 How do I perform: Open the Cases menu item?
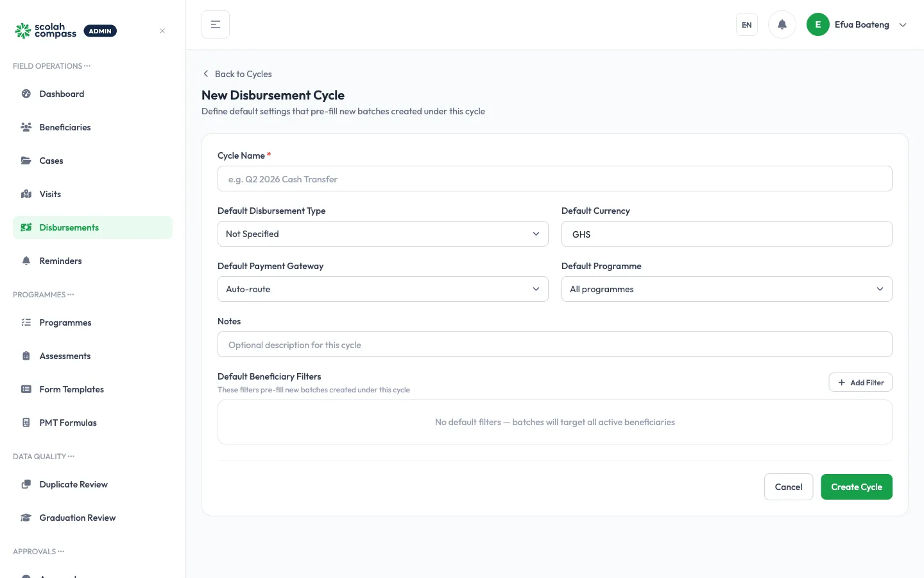(92, 161)
